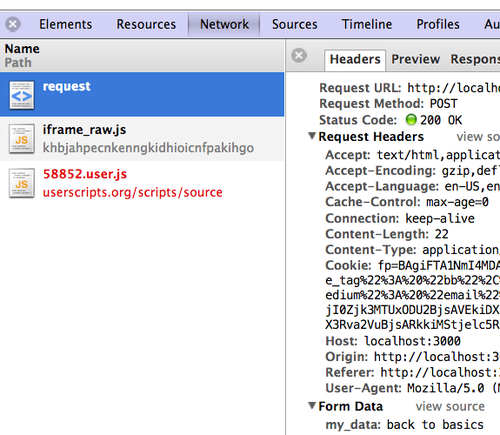Select the Network tab
The image size is (500, 435).
tap(224, 24)
